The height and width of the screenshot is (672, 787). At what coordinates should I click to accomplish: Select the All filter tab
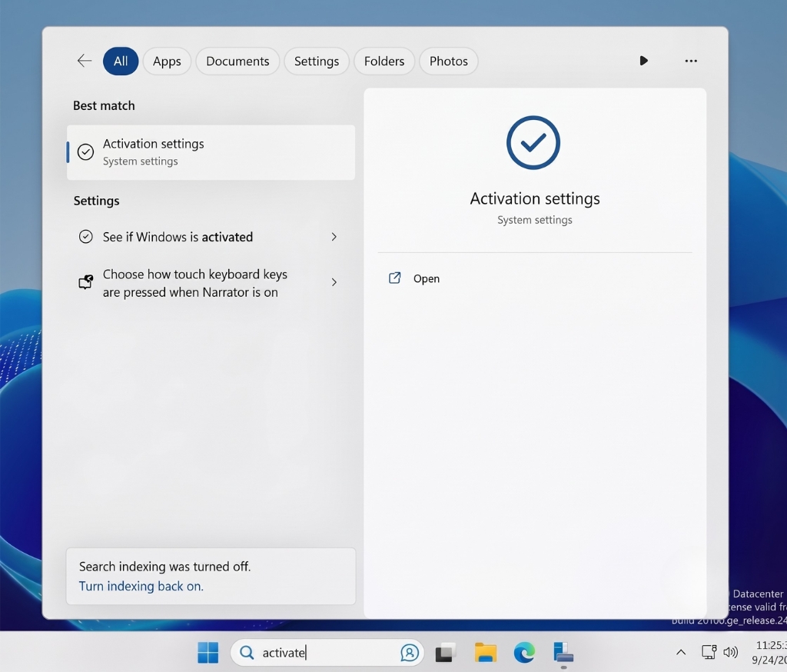coord(121,62)
